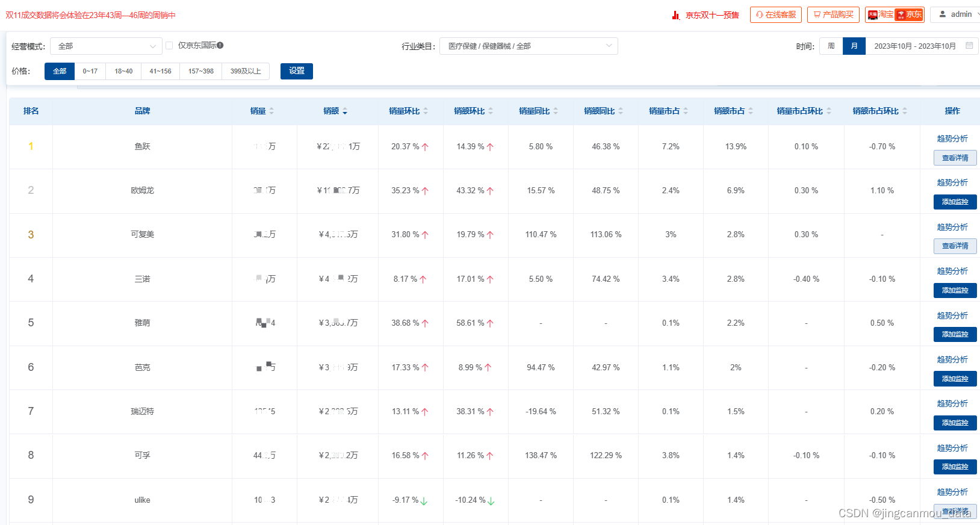Open 趋势分析 for 鱼跃 row
This screenshot has height=525, width=980.
952,138
